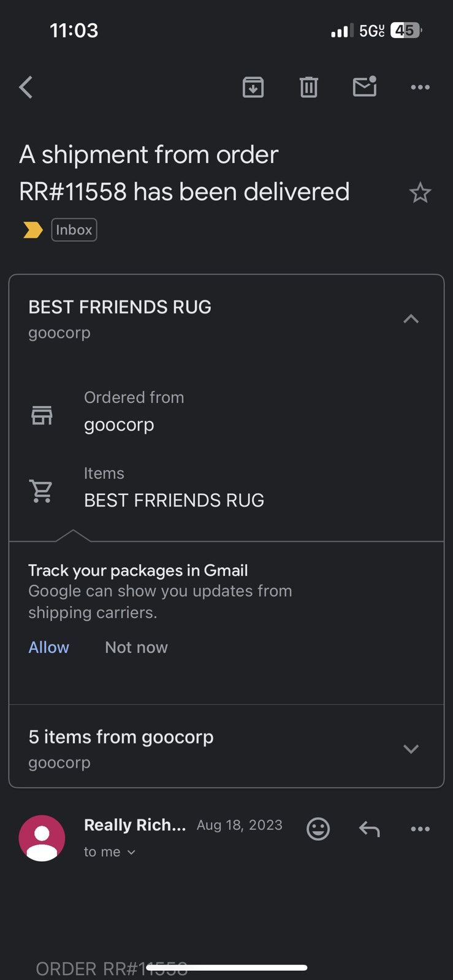The height and width of the screenshot is (980, 453).
Task: Go back using the back arrow
Action: 26,87
